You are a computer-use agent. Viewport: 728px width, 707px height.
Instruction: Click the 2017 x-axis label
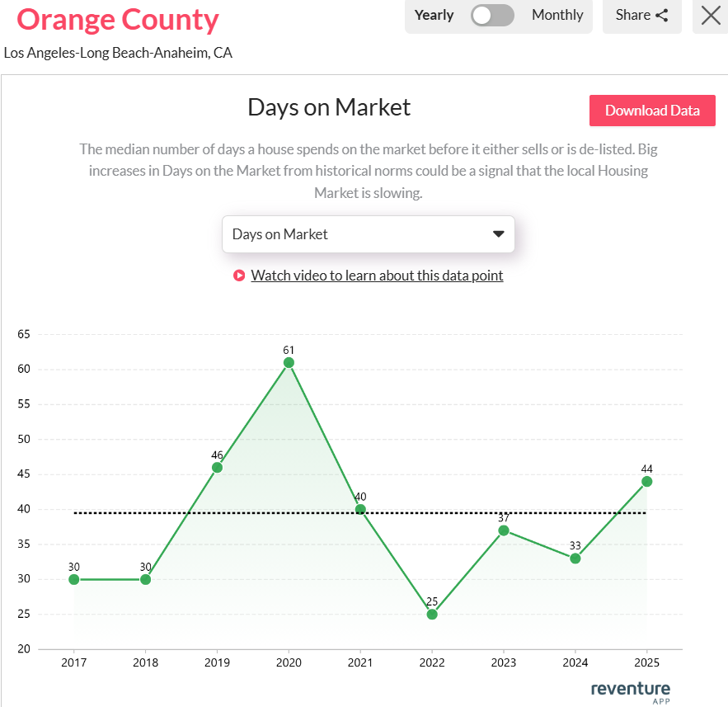[x=74, y=663]
